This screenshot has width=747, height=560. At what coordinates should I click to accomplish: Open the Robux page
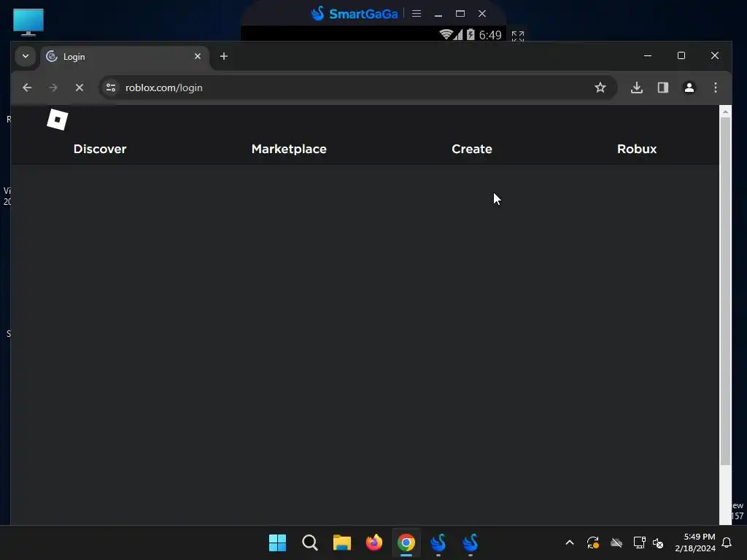coord(636,149)
